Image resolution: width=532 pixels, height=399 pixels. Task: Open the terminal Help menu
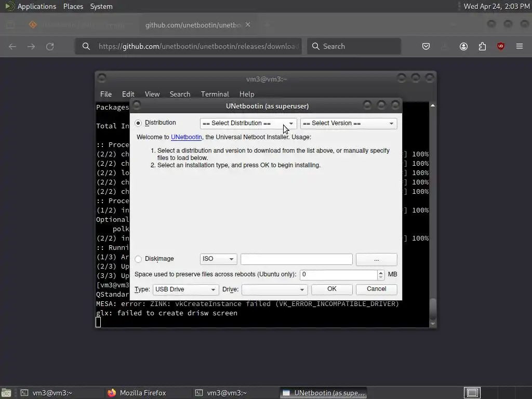pyautogui.click(x=247, y=95)
